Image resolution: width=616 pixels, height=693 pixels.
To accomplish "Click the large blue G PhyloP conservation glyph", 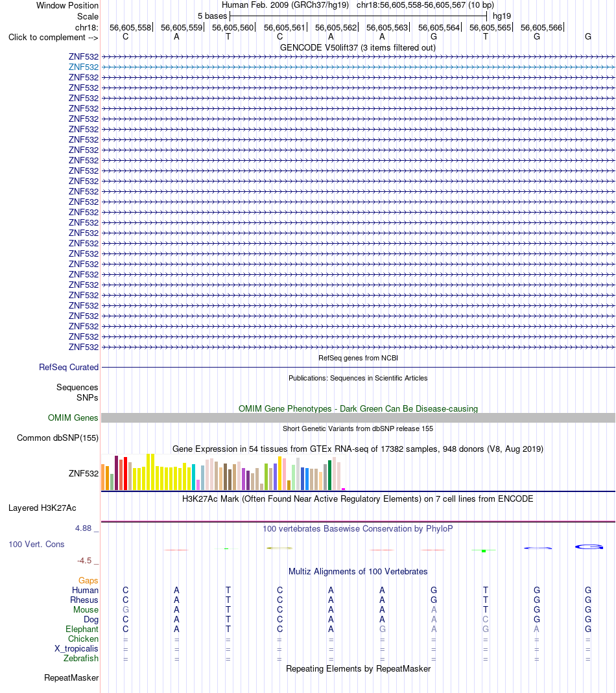I will coord(589,547).
